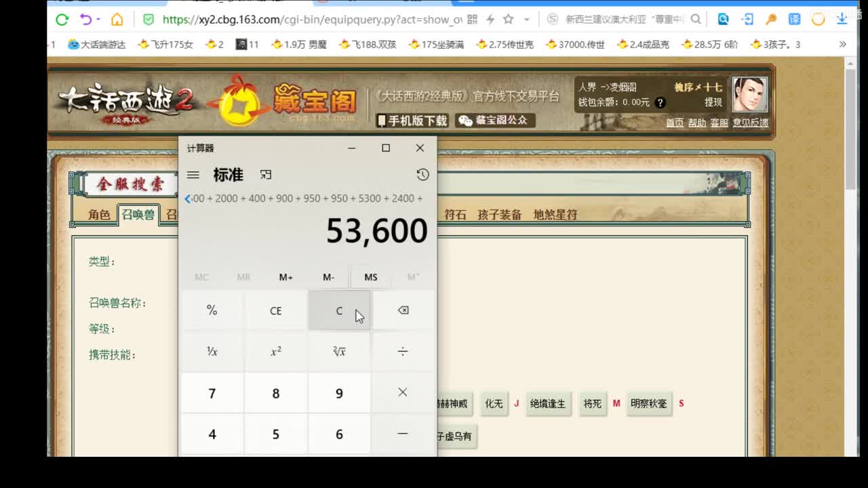Open the calculator history icon

(422, 175)
